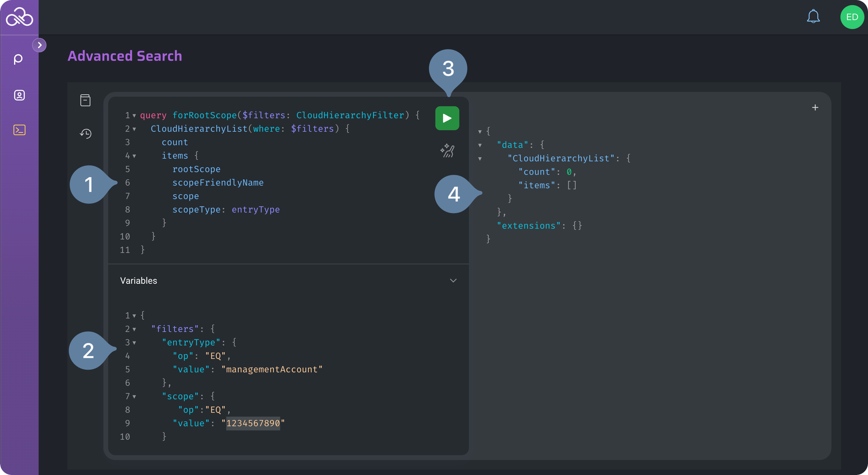
Task: Click the green run query play button
Action: tap(447, 118)
